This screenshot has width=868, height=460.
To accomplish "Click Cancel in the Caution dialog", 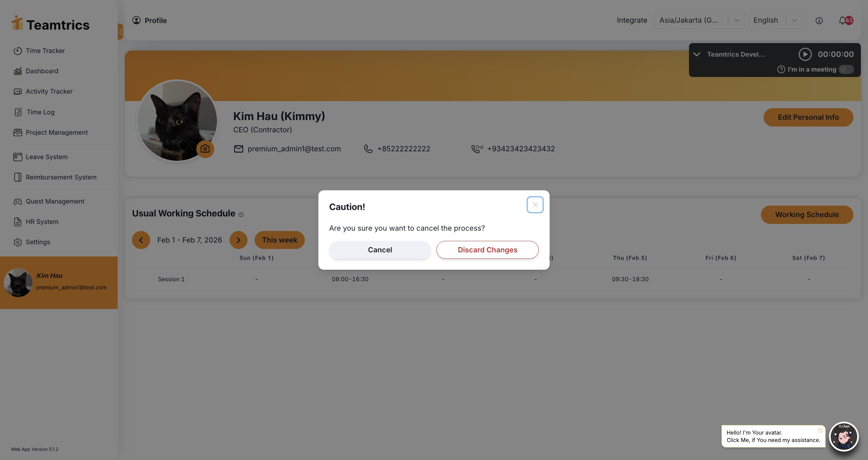I will (380, 250).
